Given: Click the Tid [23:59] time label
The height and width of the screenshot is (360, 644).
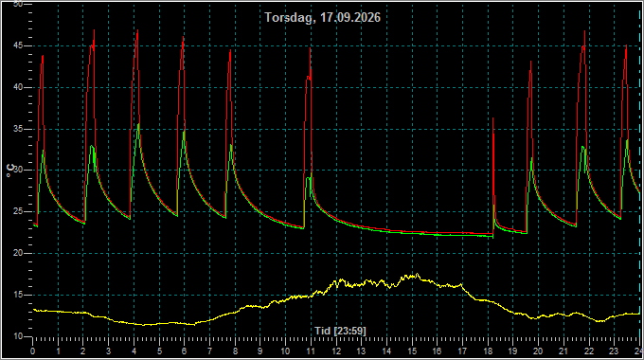Looking at the screenshot, I should pyautogui.click(x=341, y=331).
